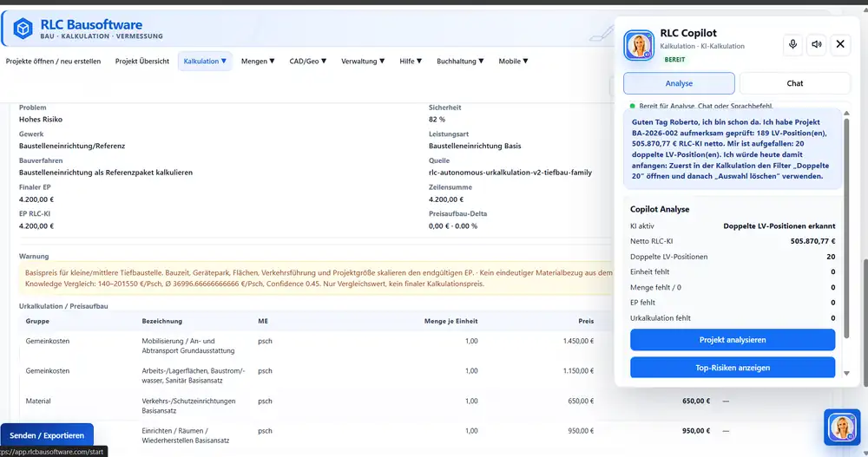Click the bold 950,00 € total cell
The width and height of the screenshot is (868, 457).
696,431
